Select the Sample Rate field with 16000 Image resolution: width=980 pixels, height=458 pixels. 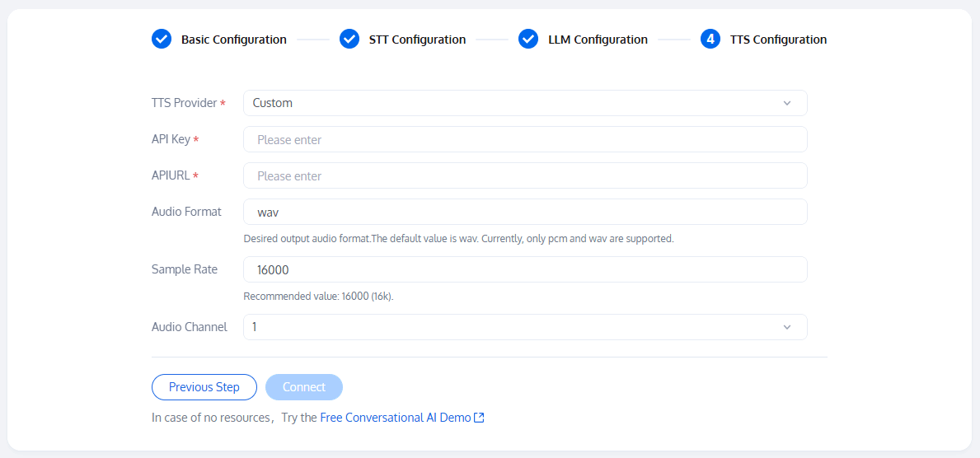[524, 269]
